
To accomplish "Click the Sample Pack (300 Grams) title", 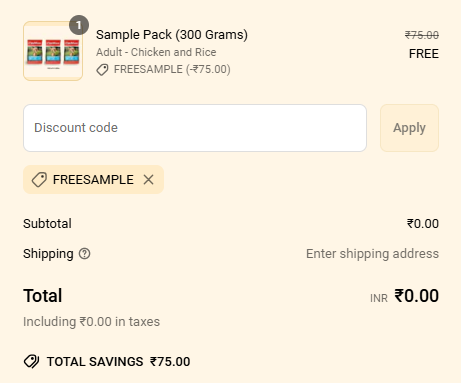I will tap(172, 35).
